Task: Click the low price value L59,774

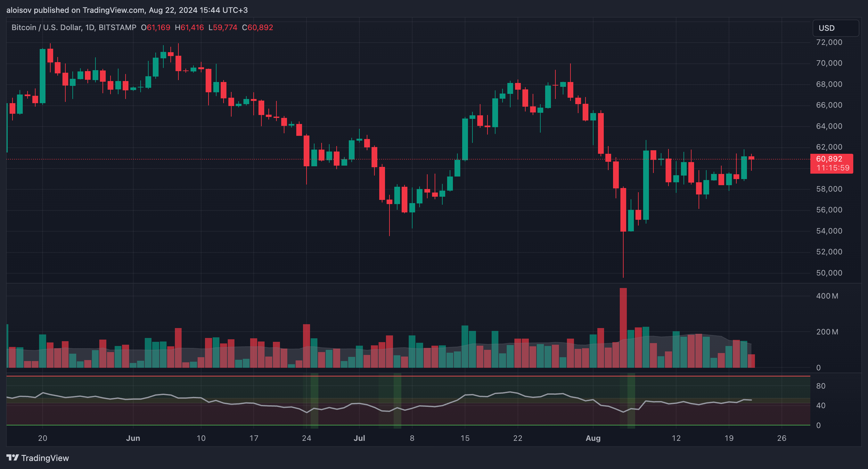Action: point(223,28)
